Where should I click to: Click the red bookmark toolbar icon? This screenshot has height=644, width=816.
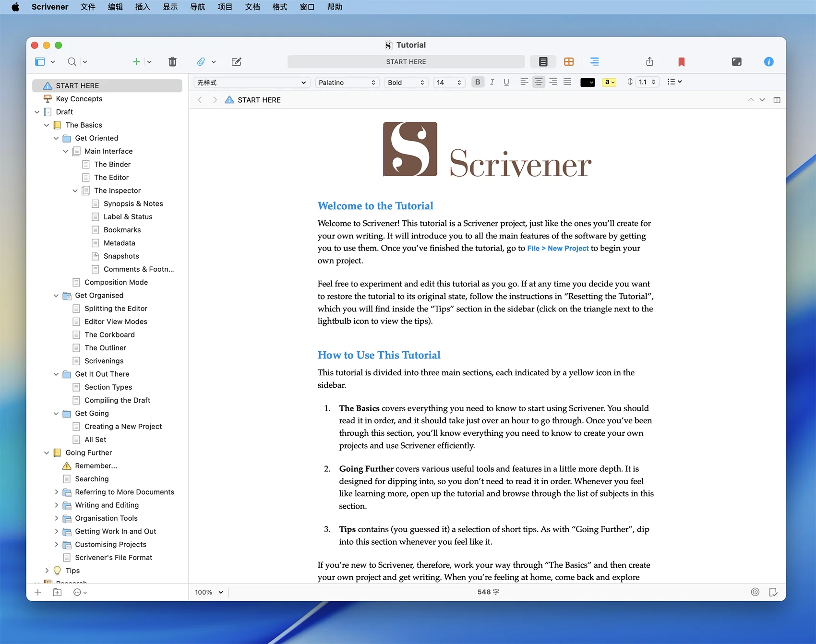681,61
